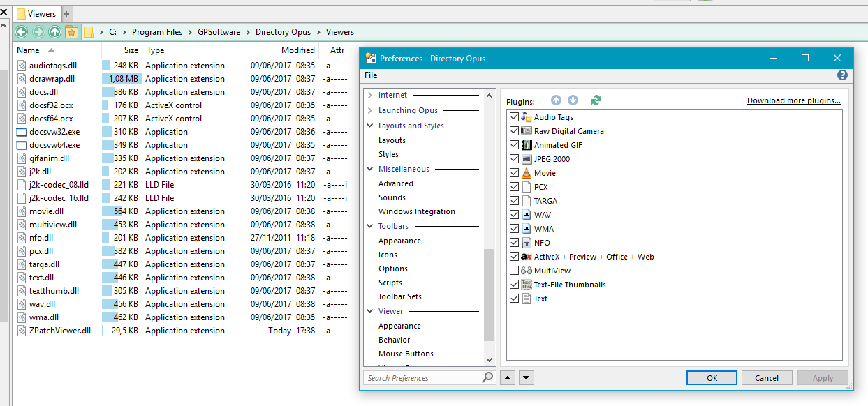This screenshot has width=868, height=406.
Task: Move plugin up with blue arrow
Action: click(x=556, y=100)
